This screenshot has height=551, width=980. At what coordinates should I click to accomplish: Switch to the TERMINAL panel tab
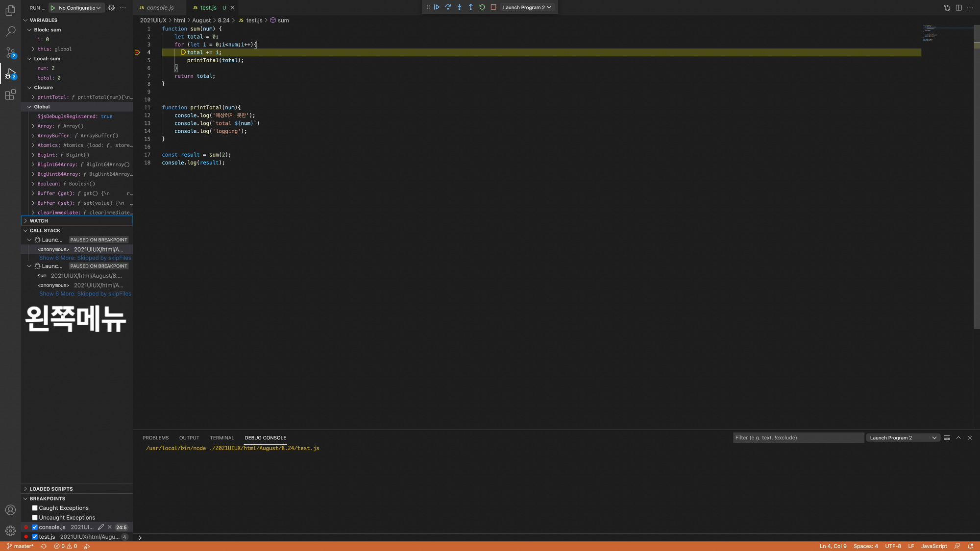pyautogui.click(x=221, y=438)
